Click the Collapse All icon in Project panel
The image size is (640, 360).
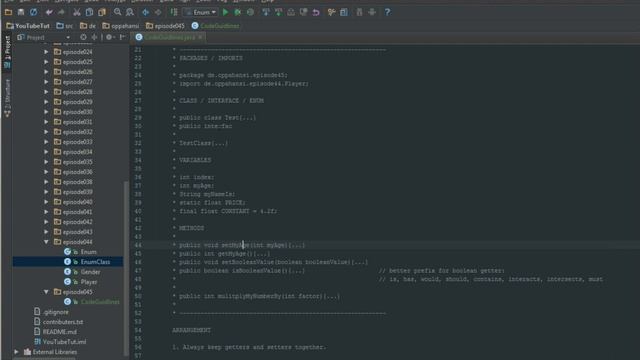point(94,37)
